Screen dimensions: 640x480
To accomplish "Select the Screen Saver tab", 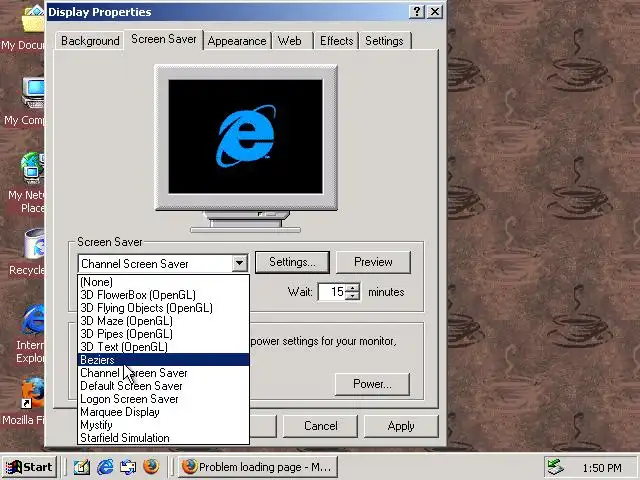I will point(164,40).
